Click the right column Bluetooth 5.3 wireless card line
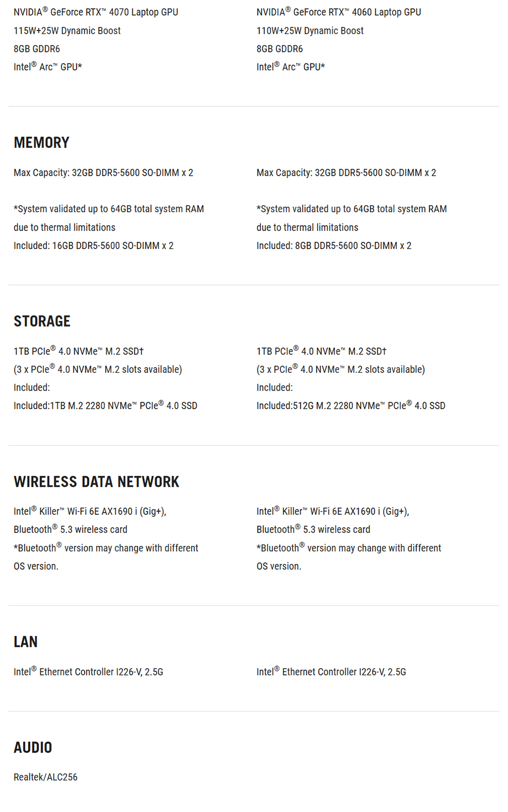508x812 pixels. pos(313,530)
